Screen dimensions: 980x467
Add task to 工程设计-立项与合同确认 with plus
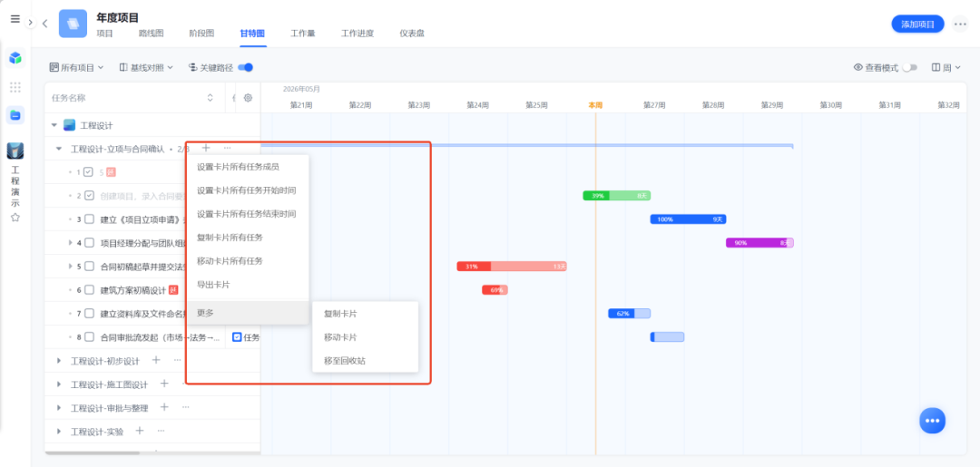206,149
